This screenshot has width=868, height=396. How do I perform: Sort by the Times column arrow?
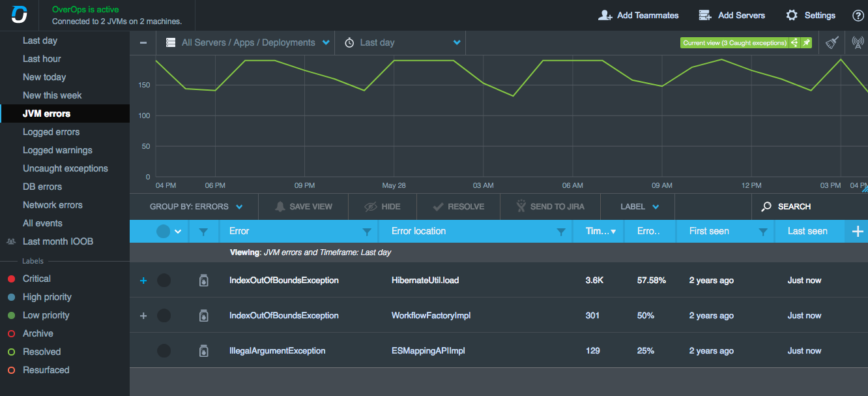(x=613, y=232)
